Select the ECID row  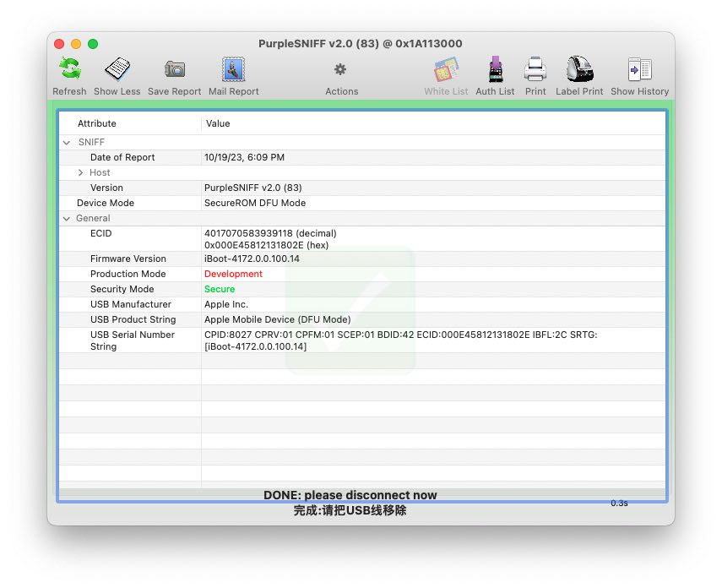pyautogui.click(x=362, y=239)
